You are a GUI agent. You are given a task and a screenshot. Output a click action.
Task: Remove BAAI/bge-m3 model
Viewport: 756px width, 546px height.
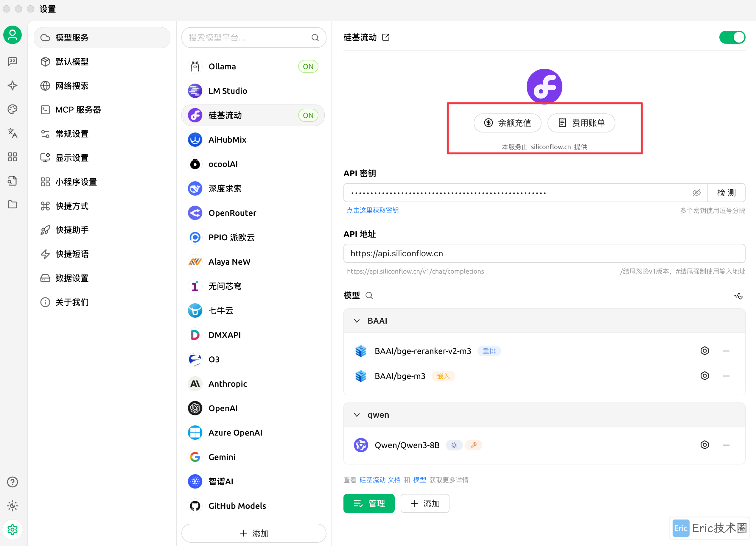(x=726, y=376)
